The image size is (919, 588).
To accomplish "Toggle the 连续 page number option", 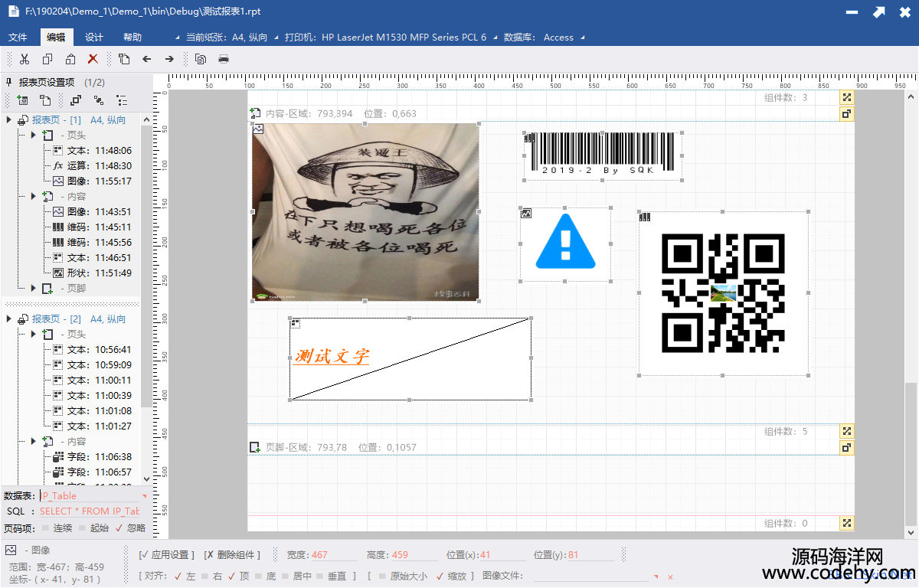I will tap(57, 528).
